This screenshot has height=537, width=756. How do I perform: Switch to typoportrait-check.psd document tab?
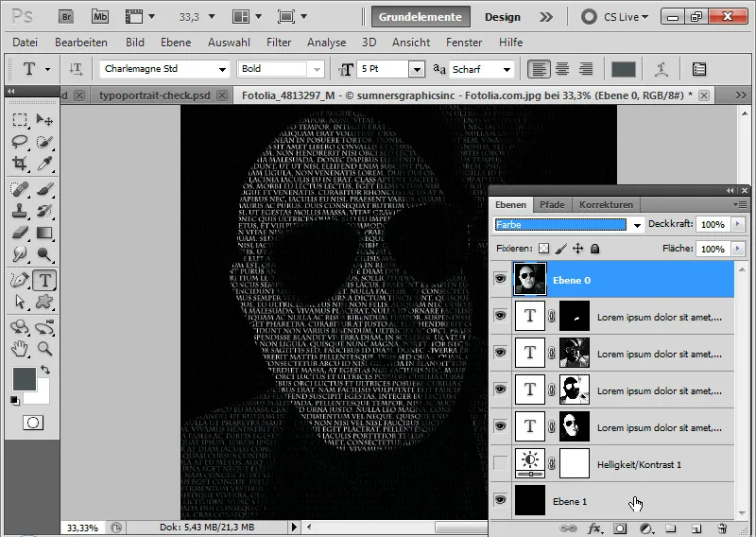point(154,95)
